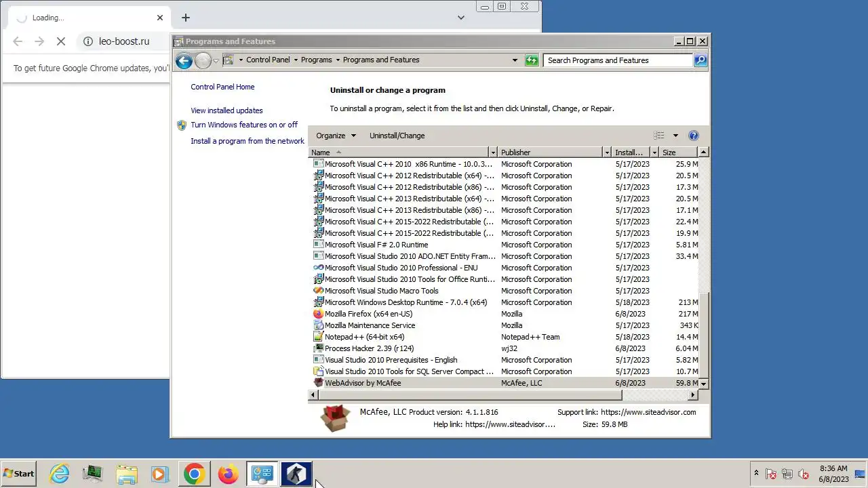This screenshot has height=488, width=868.
Task: Open the Publisher column filter dropdown
Action: point(607,152)
